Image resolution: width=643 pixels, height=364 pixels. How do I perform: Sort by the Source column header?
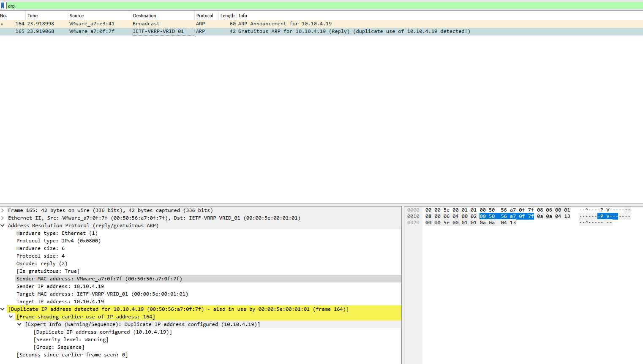(x=77, y=16)
